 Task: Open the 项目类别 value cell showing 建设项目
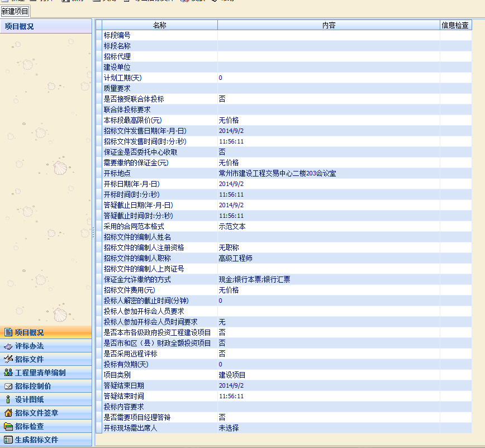coord(329,375)
